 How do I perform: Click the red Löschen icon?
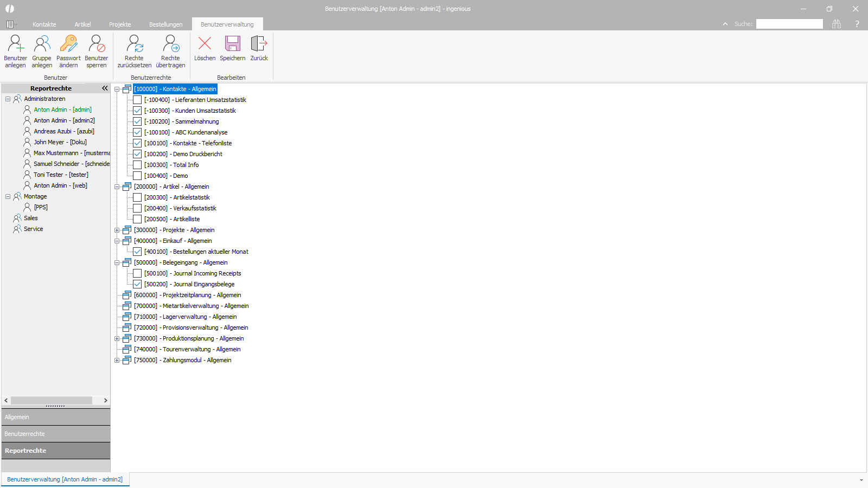coord(205,43)
